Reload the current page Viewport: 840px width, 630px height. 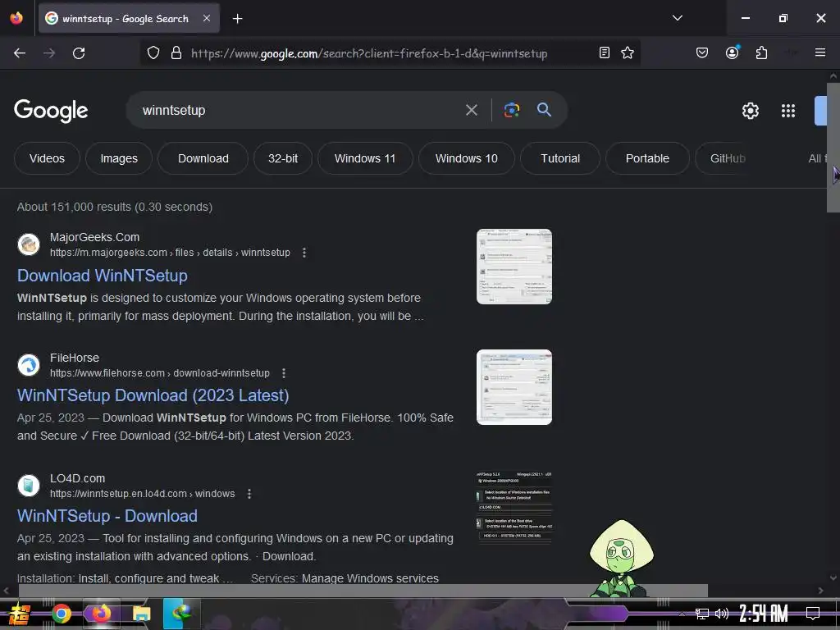pos(79,53)
